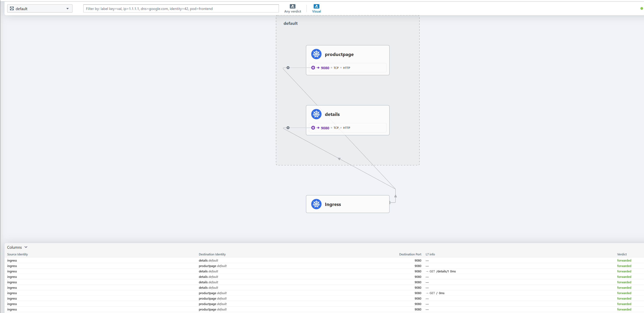Open the default namespace dropdown
This screenshot has height=313, width=644.
[67, 9]
